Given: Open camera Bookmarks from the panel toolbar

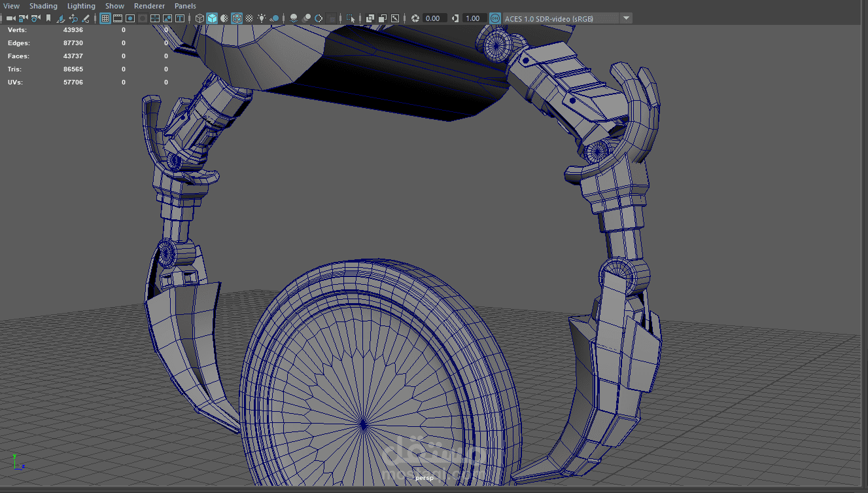Looking at the screenshot, I should coord(48,18).
